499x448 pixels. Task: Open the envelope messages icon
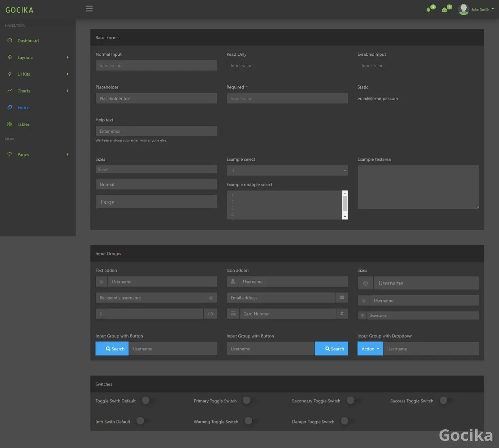click(x=444, y=10)
